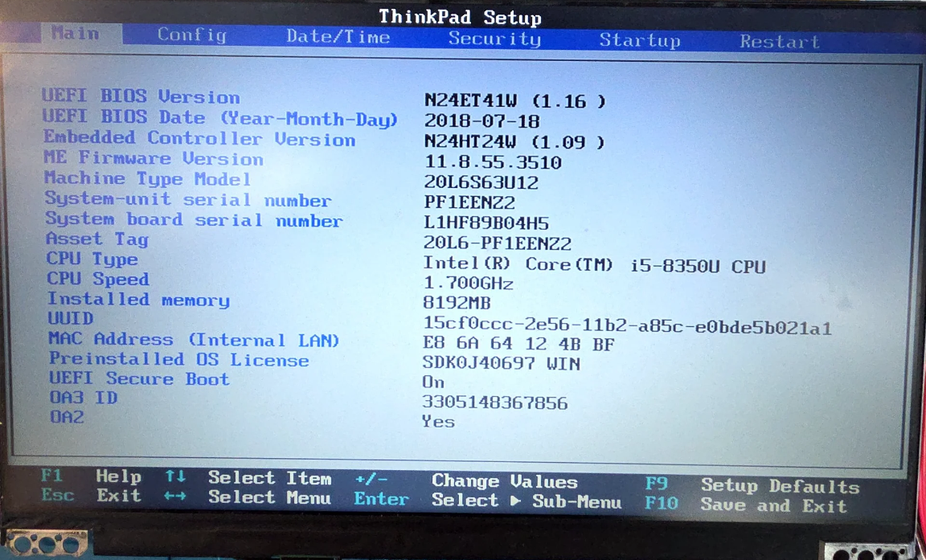Select BIOS version value N24ET41W (1.16)
The image size is (926, 560).
coord(515,101)
